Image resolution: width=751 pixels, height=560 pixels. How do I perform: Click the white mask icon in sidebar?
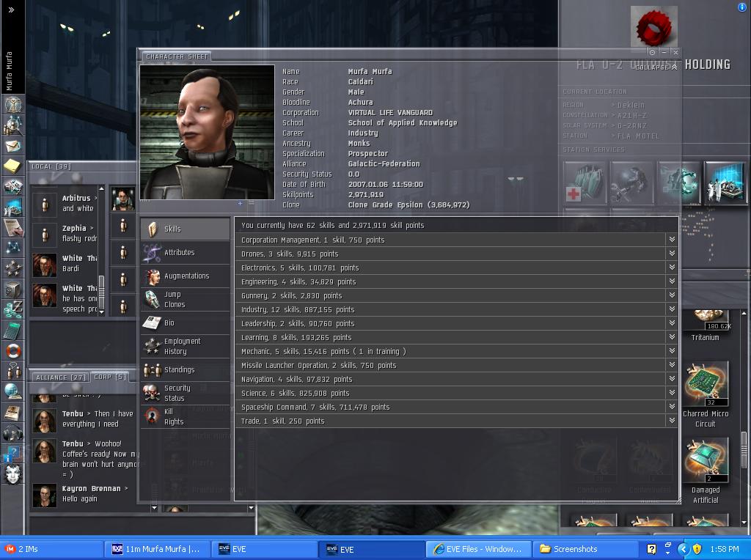click(x=13, y=474)
